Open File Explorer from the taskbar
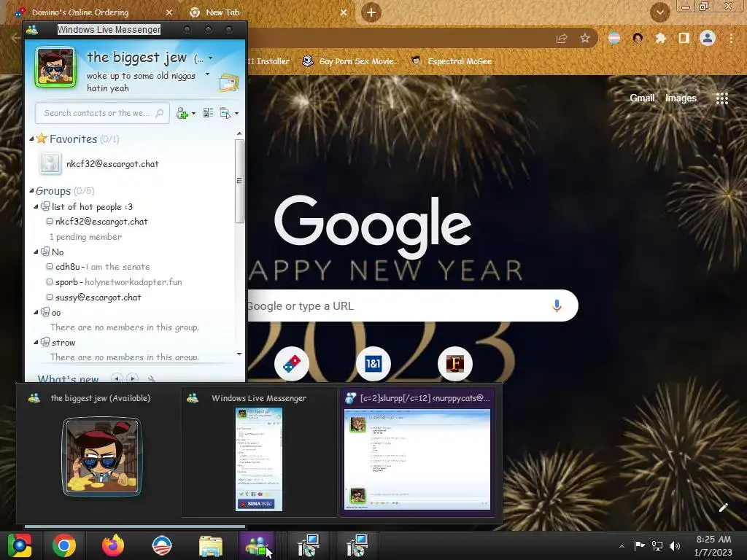747x560 pixels. click(211, 545)
